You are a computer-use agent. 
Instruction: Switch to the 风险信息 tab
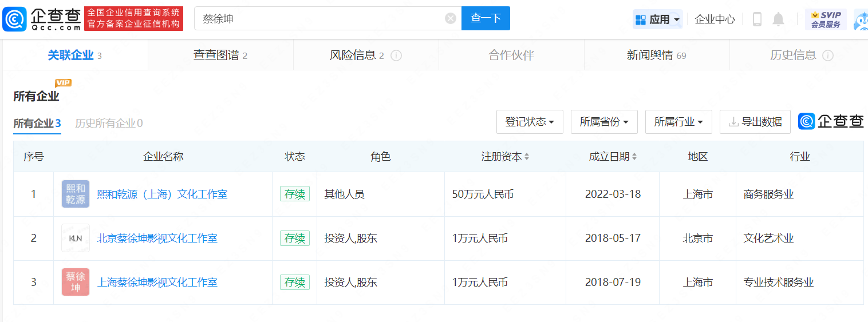(366, 55)
